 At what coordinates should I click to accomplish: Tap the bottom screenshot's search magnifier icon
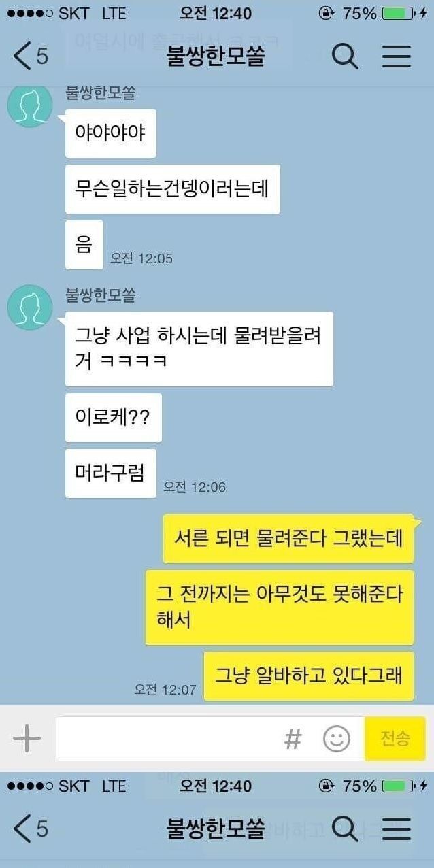[345, 829]
